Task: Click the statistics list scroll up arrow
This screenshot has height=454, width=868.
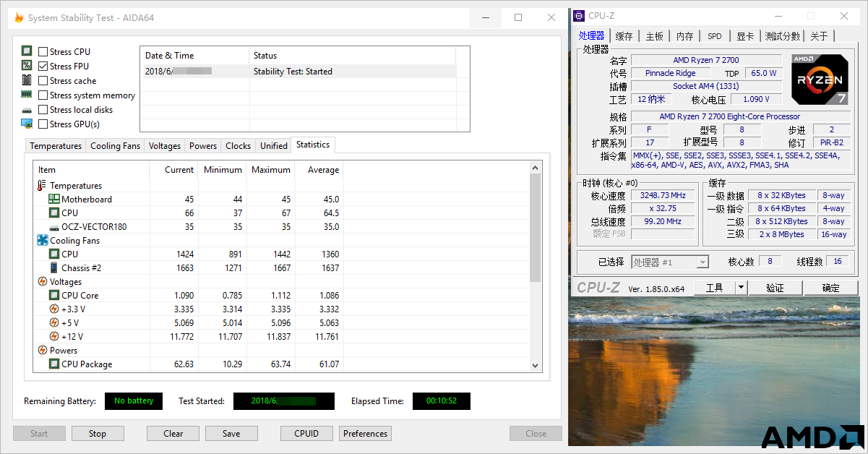Action: (536, 168)
